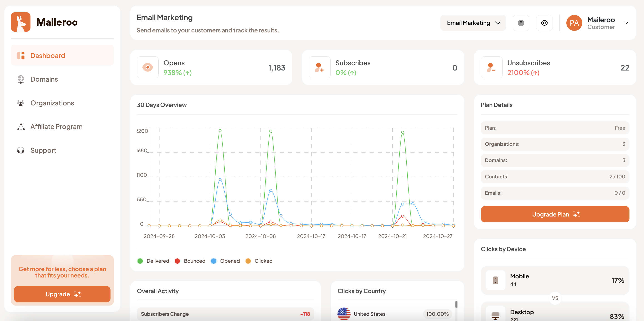Click the Opens eye stat icon

point(147,68)
